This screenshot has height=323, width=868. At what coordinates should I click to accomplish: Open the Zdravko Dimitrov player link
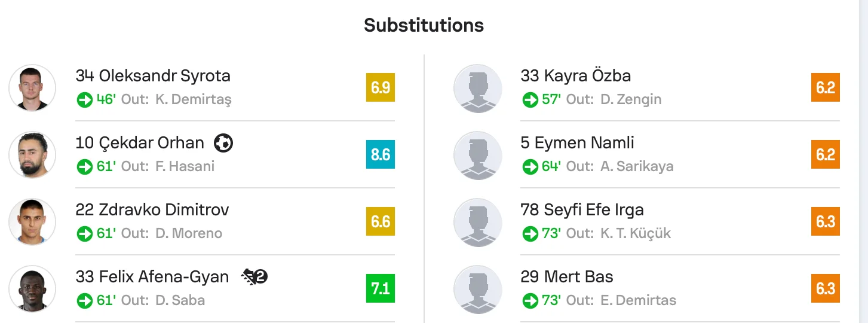152,210
